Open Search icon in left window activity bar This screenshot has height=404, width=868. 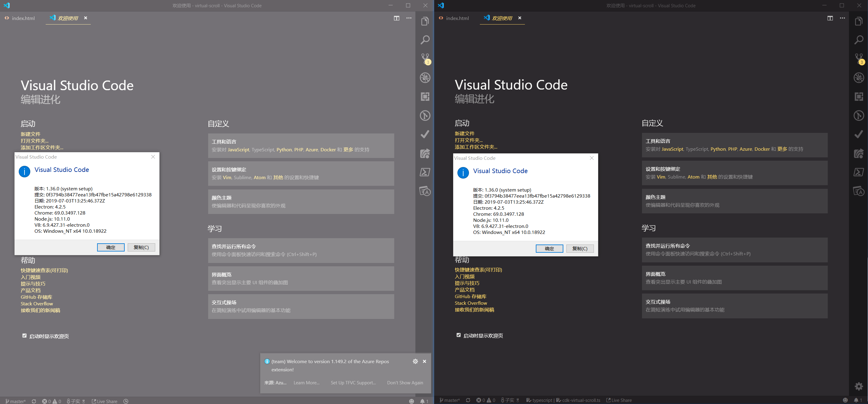(425, 40)
